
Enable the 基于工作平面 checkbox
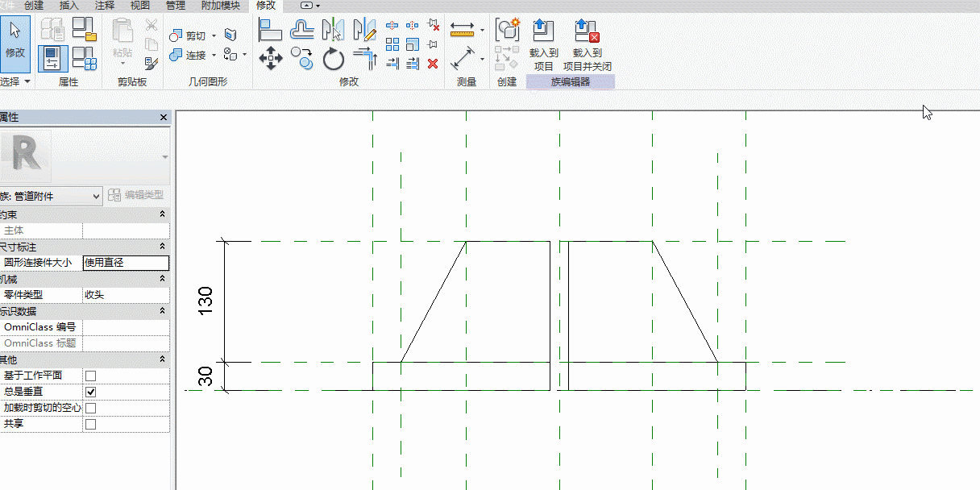(90, 376)
